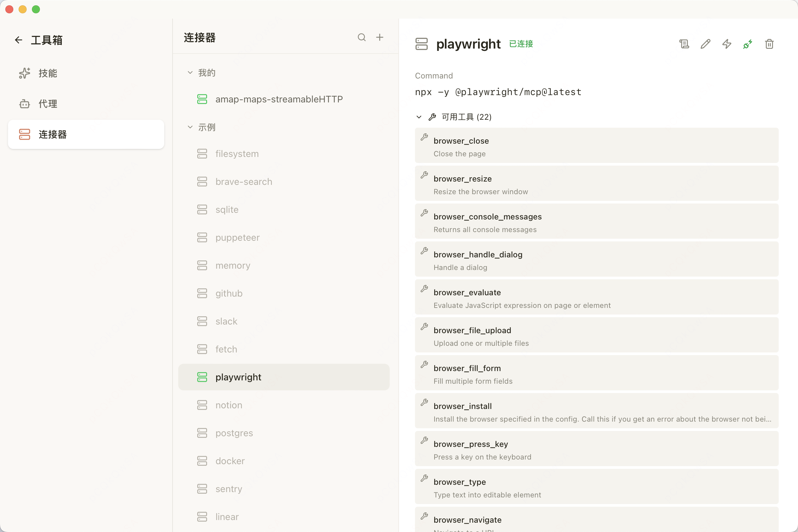Open the browser_file_upload tool entry

coord(596,335)
